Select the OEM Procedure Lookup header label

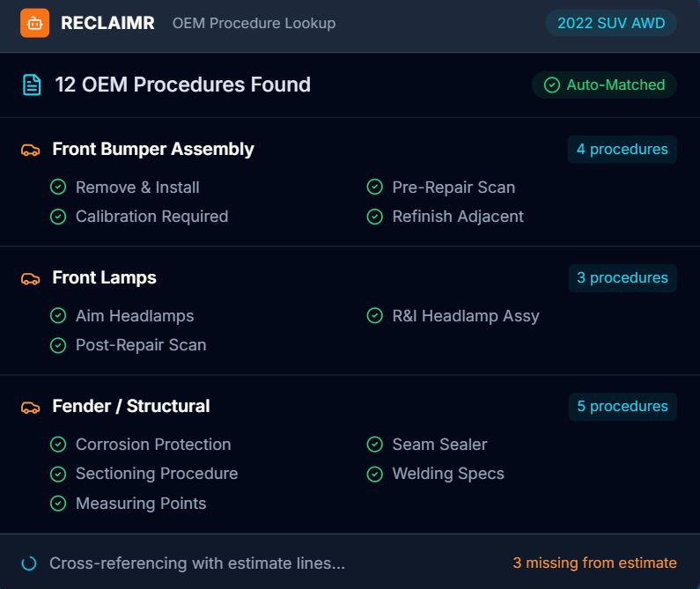click(x=254, y=24)
